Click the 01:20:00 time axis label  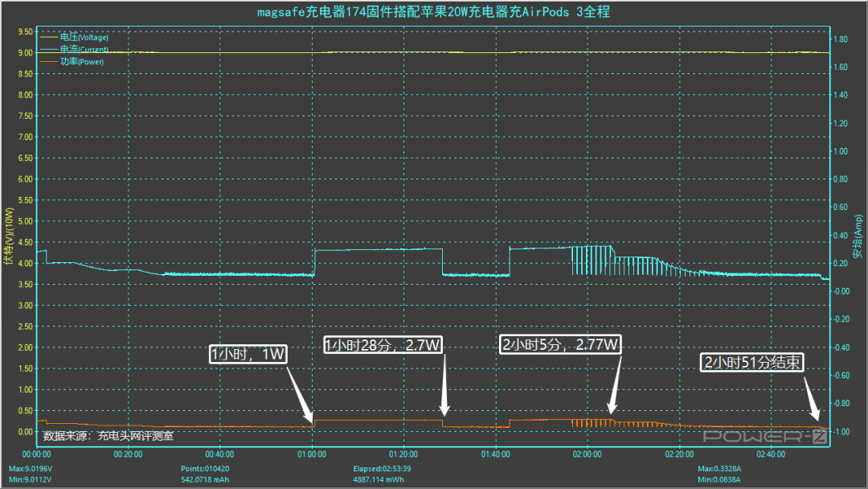click(403, 454)
